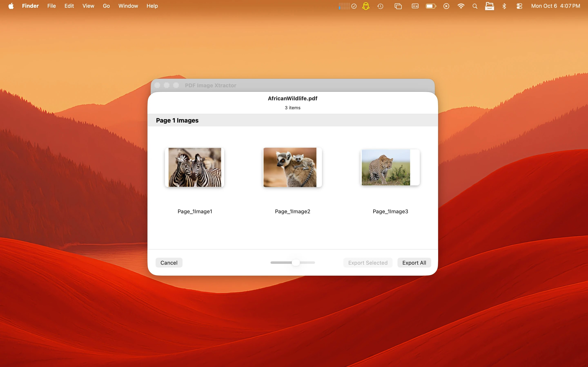Select the lemur image Page_1Image2
Screen dimensions: 588x367
pyautogui.click(x=292, y=167)
